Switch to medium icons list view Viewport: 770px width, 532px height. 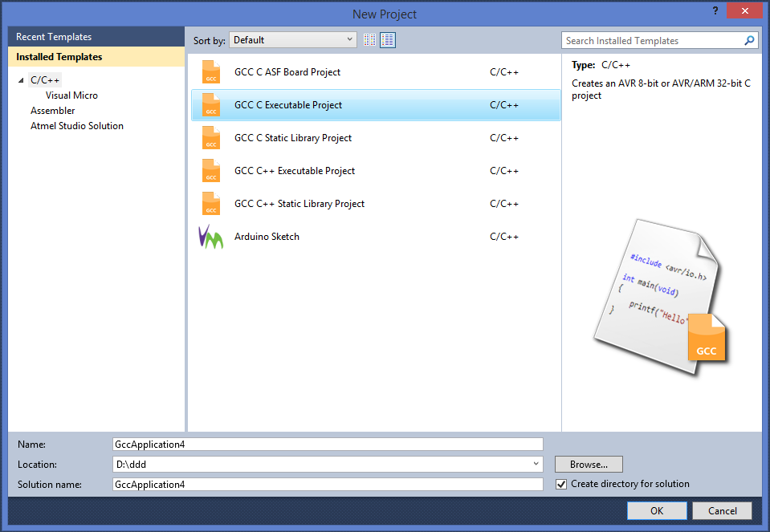click(388, 40)
